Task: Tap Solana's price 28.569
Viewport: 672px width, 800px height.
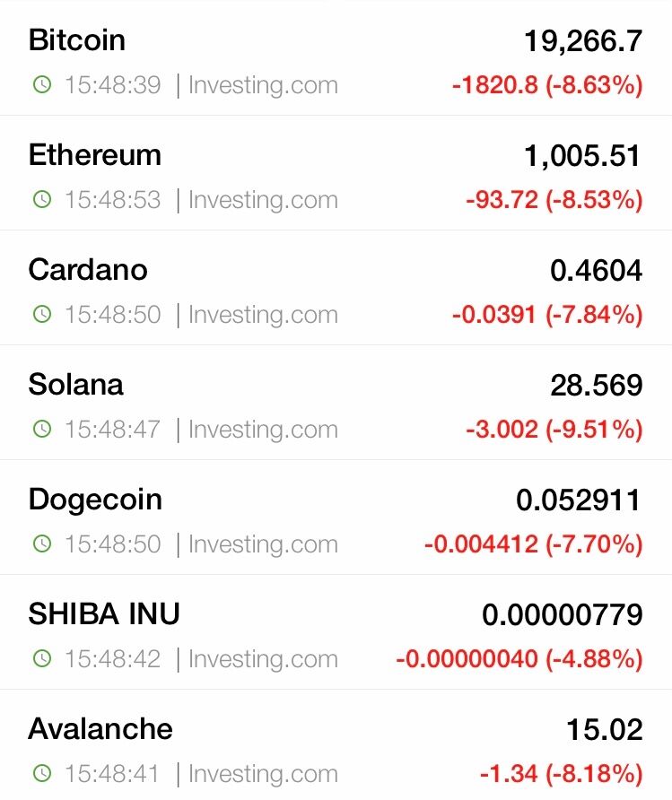Action: (597, 386)
